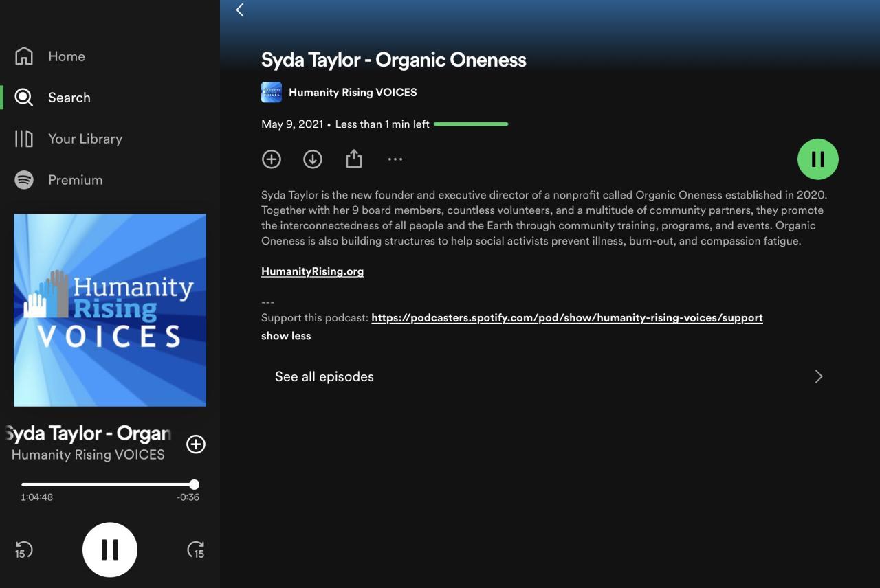Click the Your Library shelf icon
Image resolution: width=880 pixels, height=588 pixels.
24,139
